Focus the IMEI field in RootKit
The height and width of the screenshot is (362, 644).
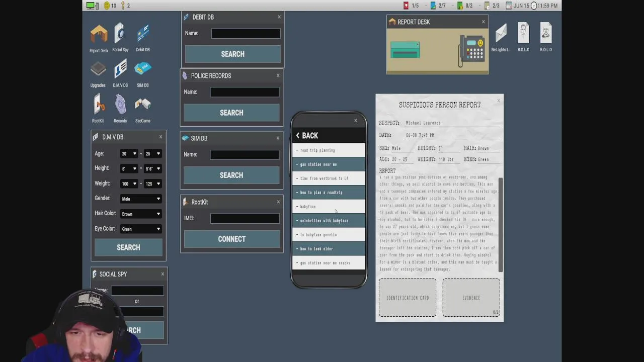click(x=245, y=218)
